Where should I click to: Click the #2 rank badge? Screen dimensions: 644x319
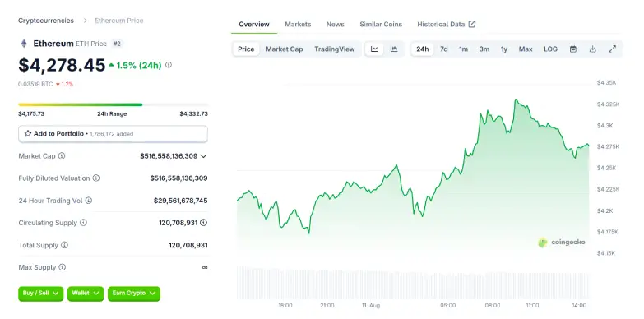(117, 44)
